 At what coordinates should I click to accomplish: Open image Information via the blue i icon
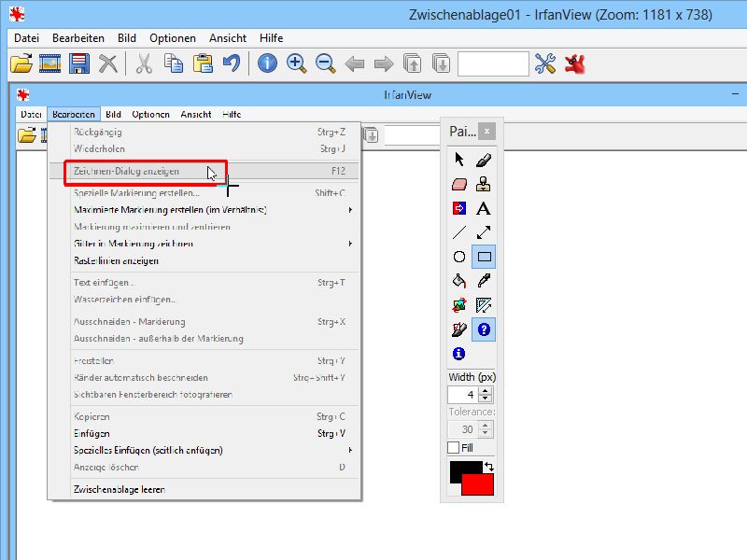267,63
